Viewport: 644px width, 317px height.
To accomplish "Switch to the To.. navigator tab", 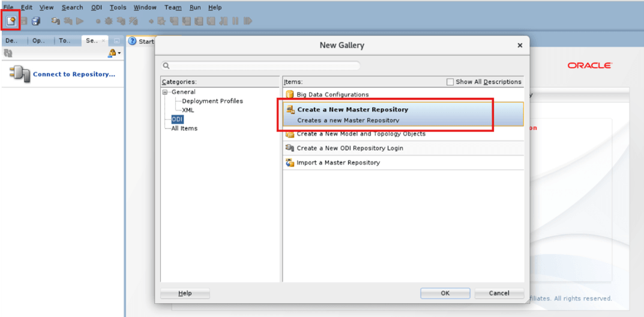I will (67, 41).
